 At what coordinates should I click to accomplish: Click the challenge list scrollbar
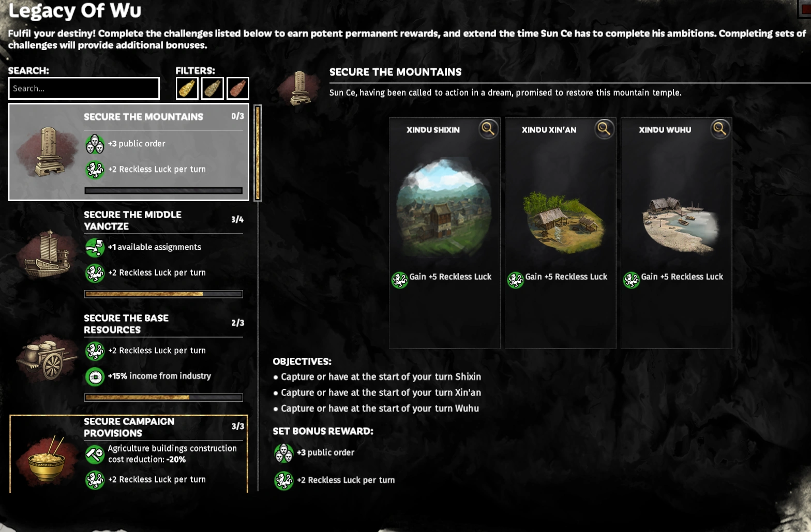(x=258, y=153)
